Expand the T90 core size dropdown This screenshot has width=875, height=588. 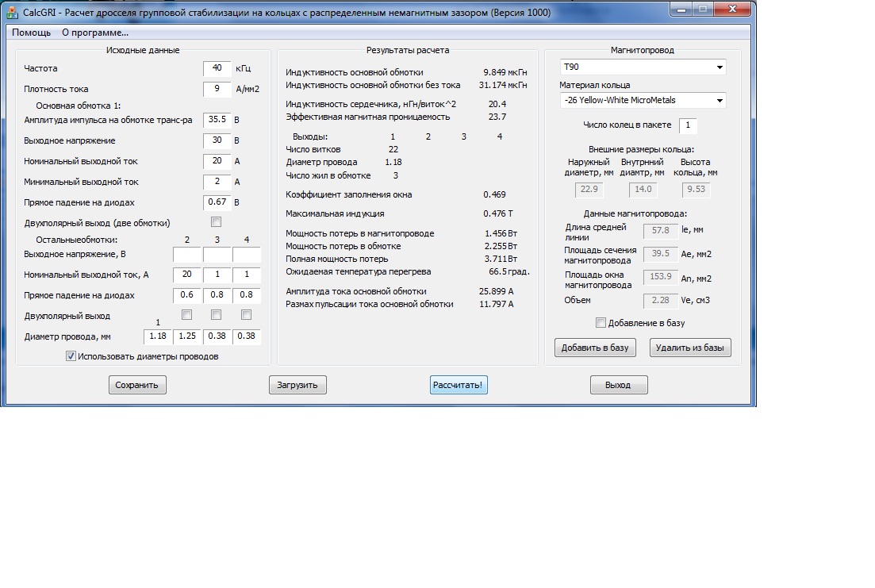[x=643, y=67]
